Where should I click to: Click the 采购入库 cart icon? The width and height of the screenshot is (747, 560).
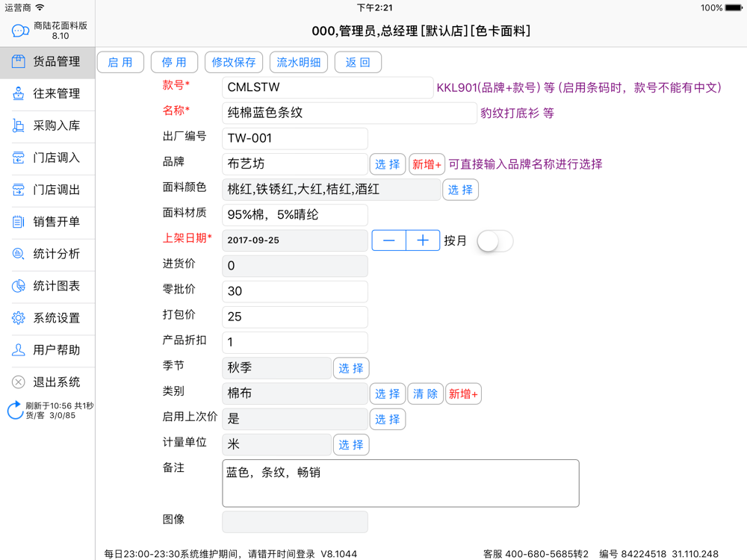click(x=18, y=125)
